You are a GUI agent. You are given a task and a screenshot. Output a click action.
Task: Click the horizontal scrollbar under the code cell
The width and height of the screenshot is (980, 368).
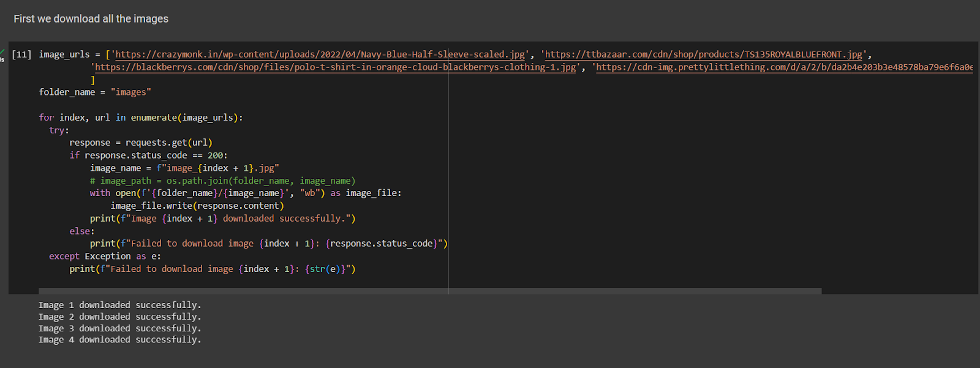[x=430, y=291]
